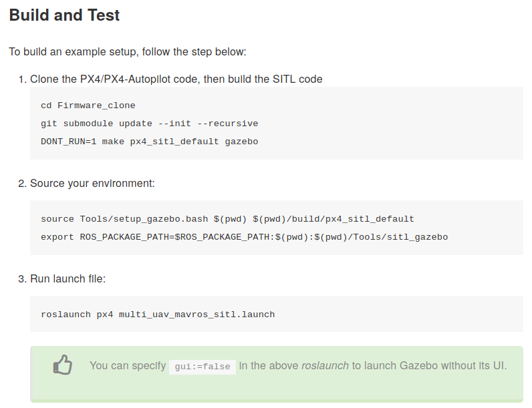
Task: Click the "gui:=false" inline code snippet
Action: (202, 367)
